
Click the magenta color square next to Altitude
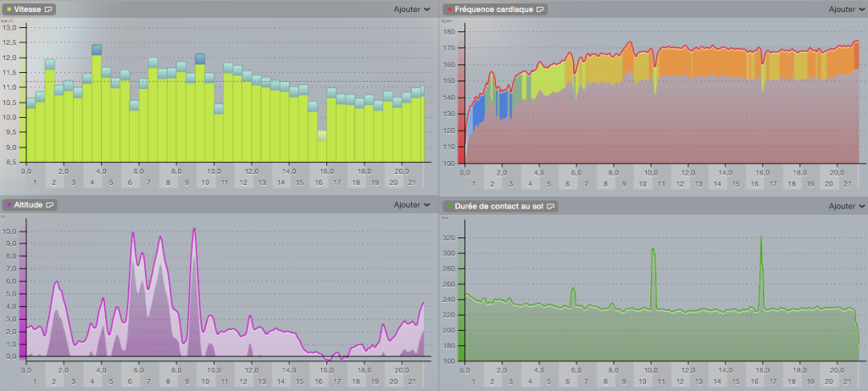click(x=8, y=205)
